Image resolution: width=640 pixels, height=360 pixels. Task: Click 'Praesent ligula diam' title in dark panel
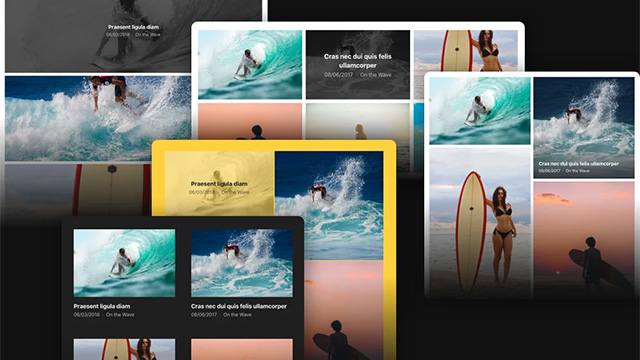coord(102,306)
